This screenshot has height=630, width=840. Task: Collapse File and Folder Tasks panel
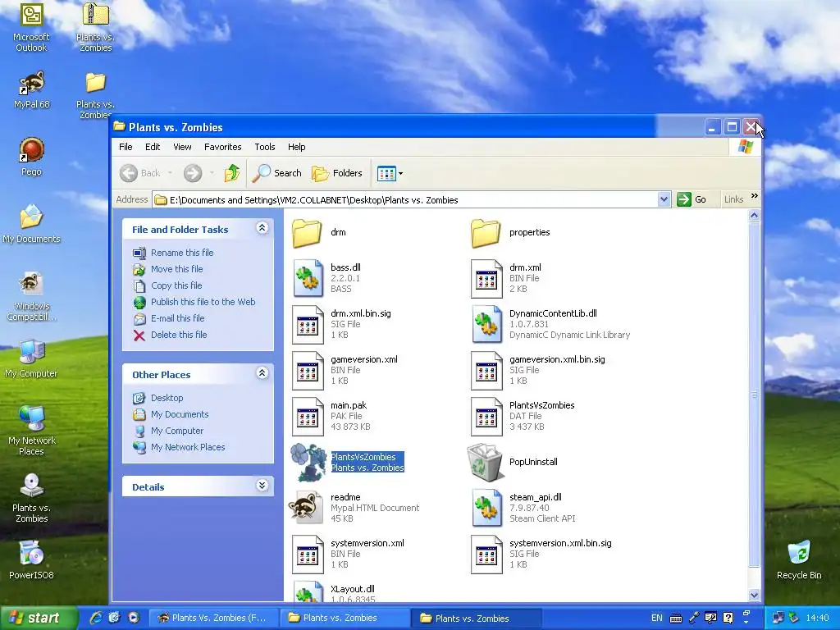pyautogui.click(x=262, y=228)
